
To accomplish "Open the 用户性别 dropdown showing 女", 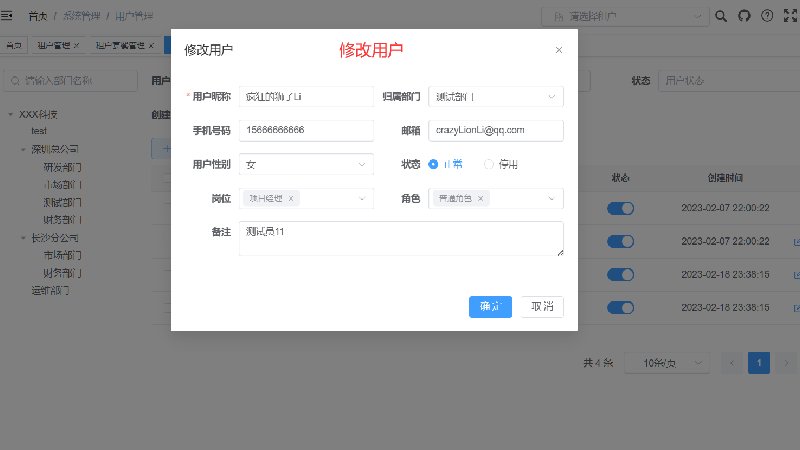I will click(306, 164).
